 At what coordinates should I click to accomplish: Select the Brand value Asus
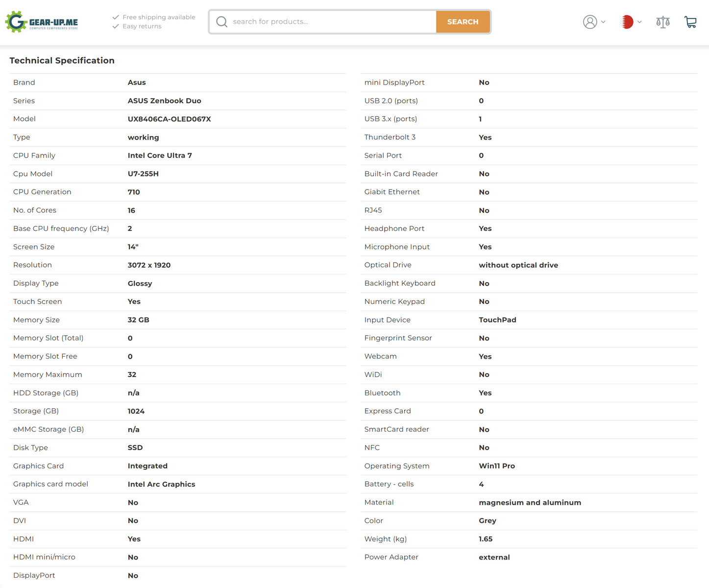(137, 82)
